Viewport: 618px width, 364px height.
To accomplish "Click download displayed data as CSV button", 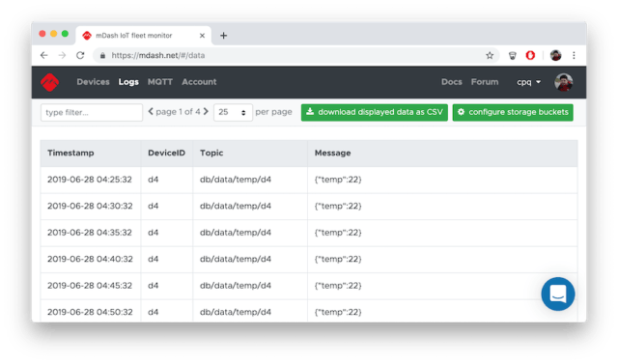I will (375, 112).
